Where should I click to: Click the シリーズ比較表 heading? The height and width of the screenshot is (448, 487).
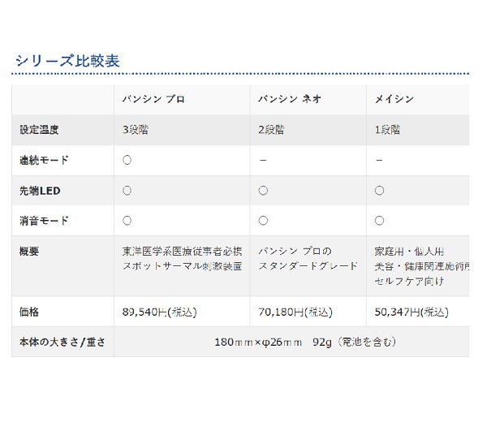(67, 61)
